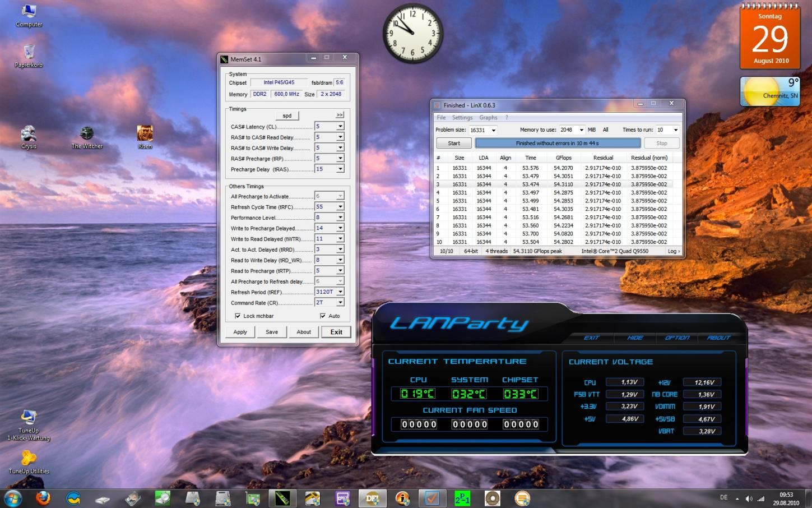Open LinX Times to run dropdown

(675, 130)
